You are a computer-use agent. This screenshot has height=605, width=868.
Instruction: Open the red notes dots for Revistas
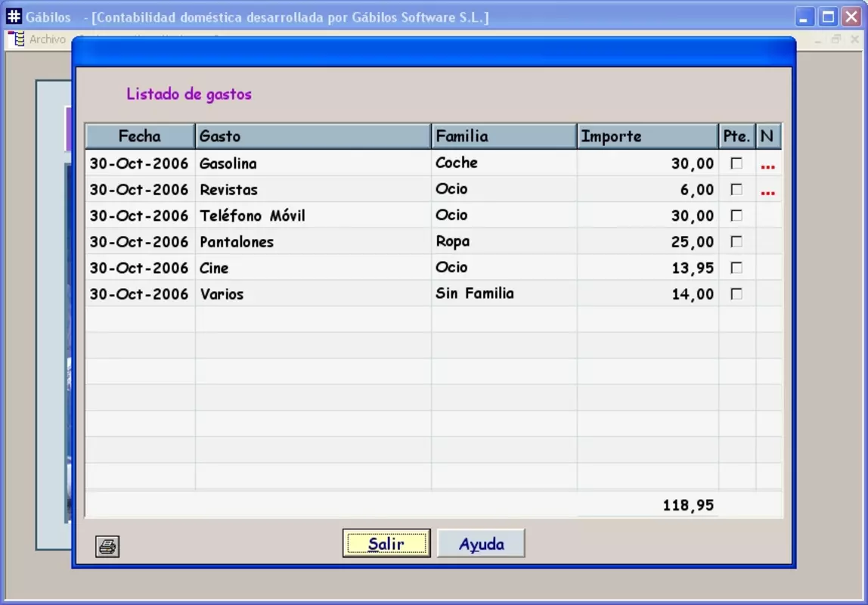coord(767,193)
